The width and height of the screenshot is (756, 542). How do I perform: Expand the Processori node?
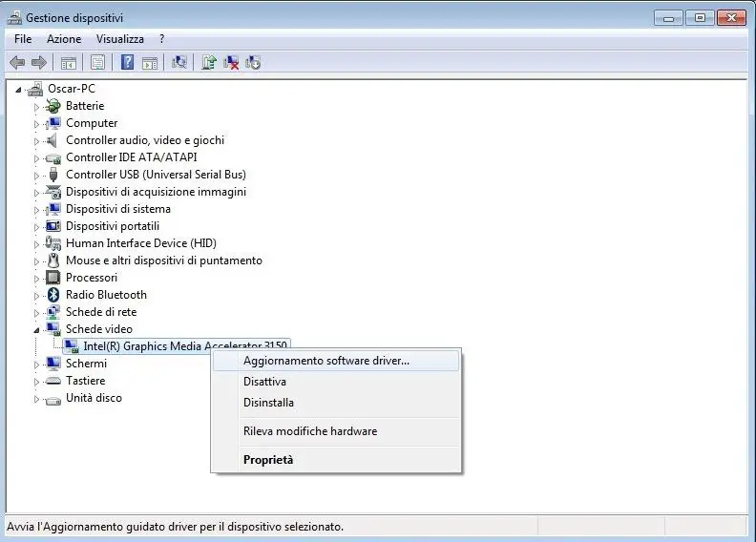pyautogui.click(x=36, y=279)
